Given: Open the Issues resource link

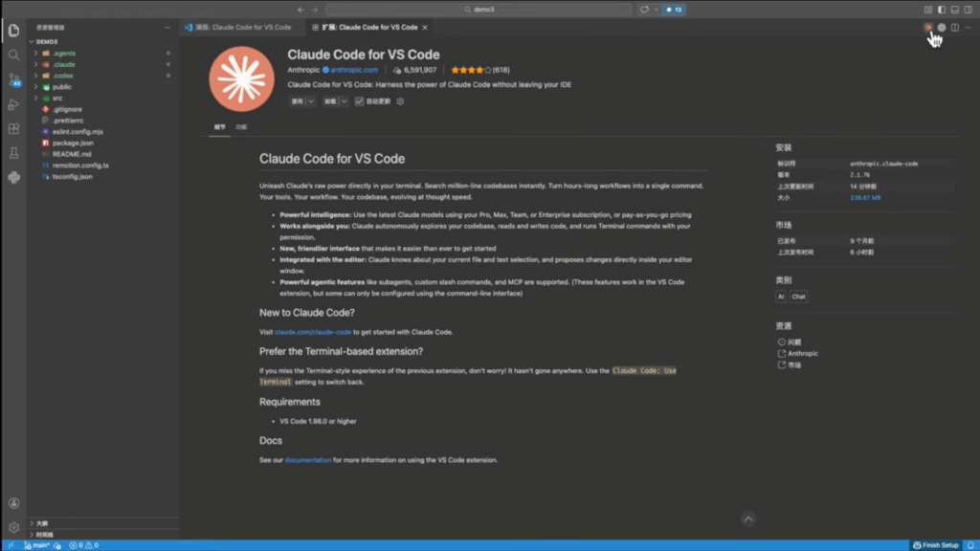Looking at the screenshot, I should click(x=790, y=342).
